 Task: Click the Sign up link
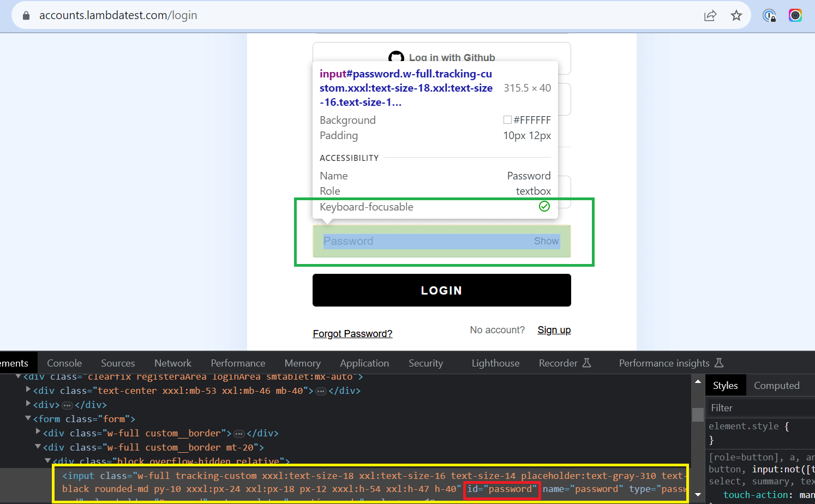[x=554, y=330]
